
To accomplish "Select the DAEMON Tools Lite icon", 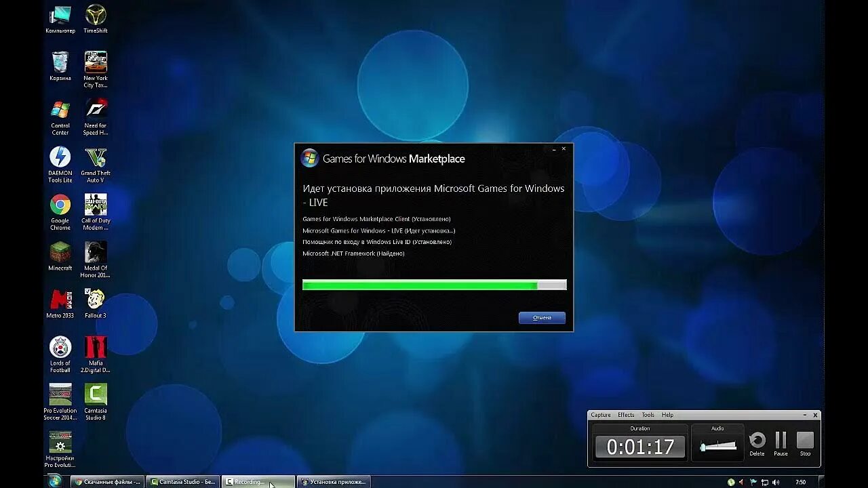I will click(x=60, y=165).
